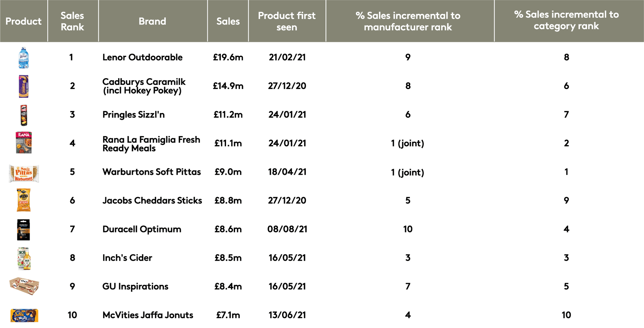Click the Pringles Sizzl'n can image

click(24, 115)
